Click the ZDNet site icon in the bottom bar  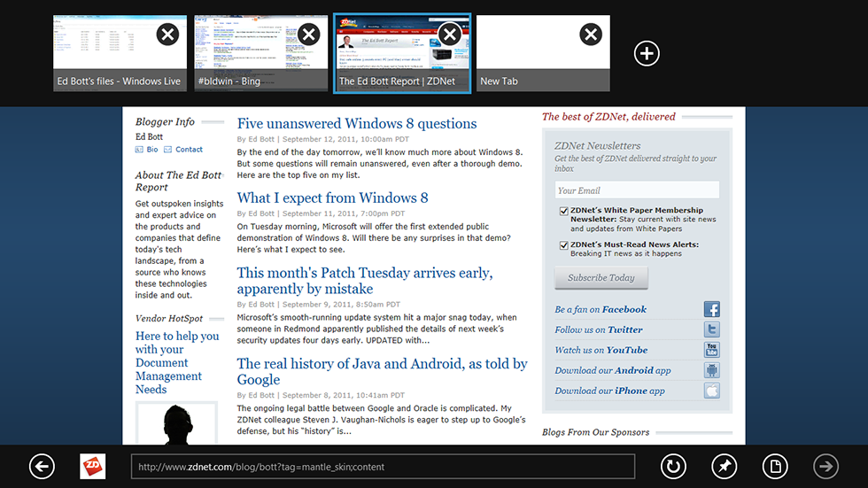point(93,467)
